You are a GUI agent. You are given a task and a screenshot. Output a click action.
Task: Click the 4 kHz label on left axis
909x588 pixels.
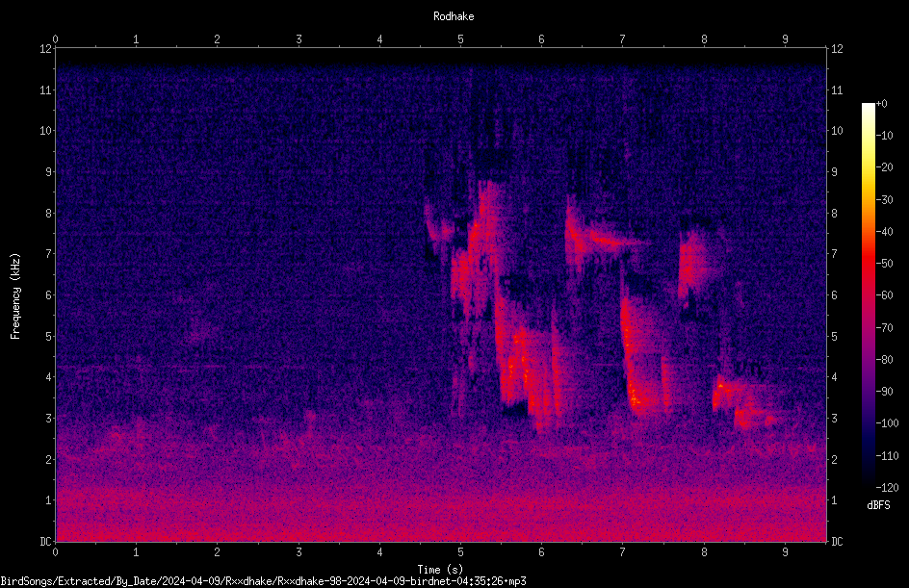[48, 377]
